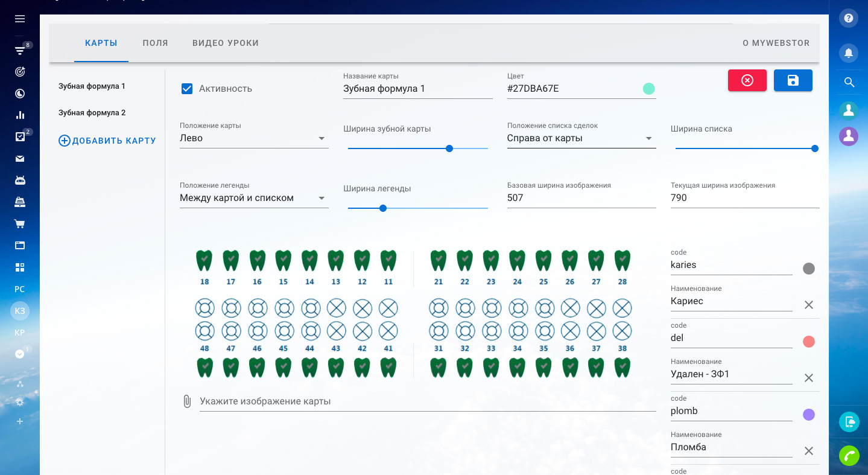868x475 pixels.
Task: Open the notifications bell icon
Action: tap(849, 53)
